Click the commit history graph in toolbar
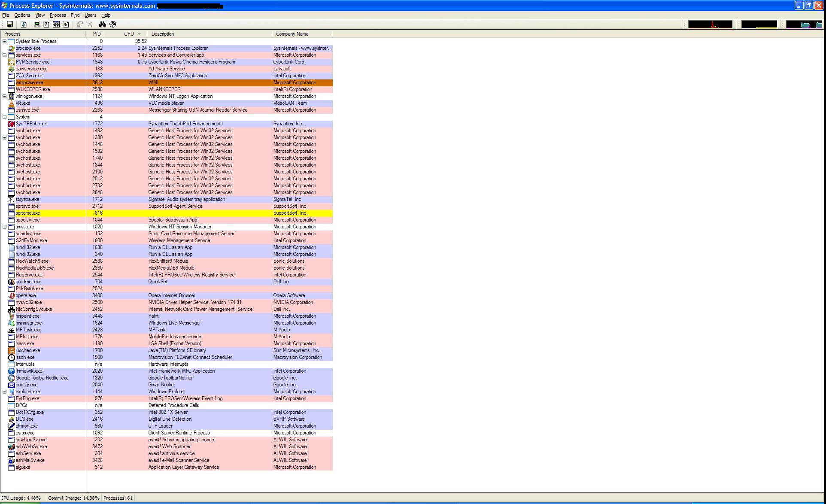The width and height of the screenshot is (826, 504). 759,24
